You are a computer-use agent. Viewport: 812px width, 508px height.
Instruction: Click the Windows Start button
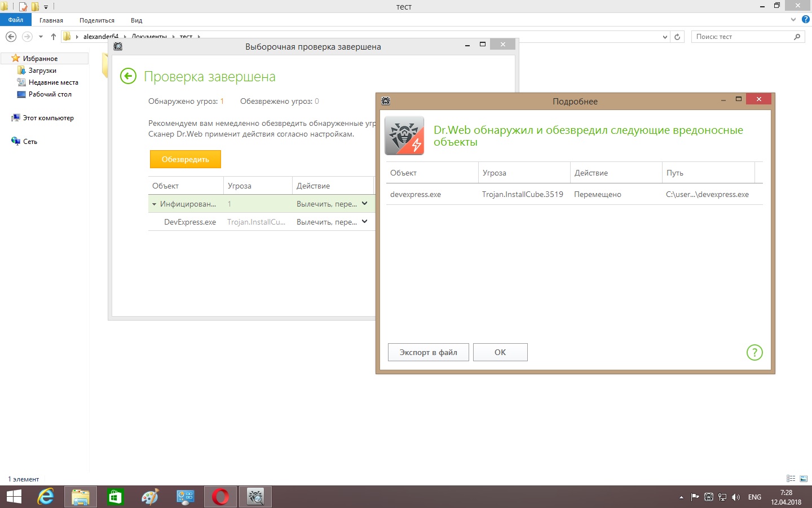pos(14,497)
